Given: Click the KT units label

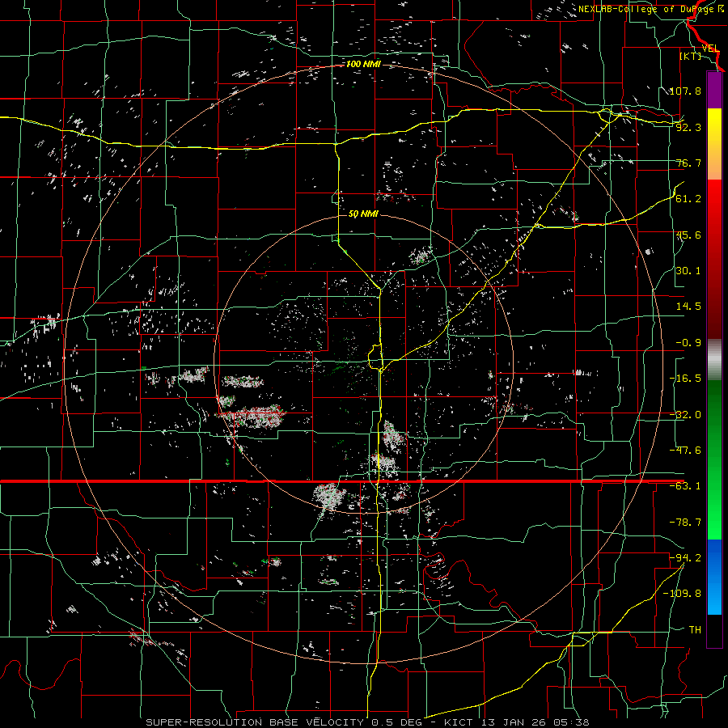Looking at the screenshot, I should point(691,56).
